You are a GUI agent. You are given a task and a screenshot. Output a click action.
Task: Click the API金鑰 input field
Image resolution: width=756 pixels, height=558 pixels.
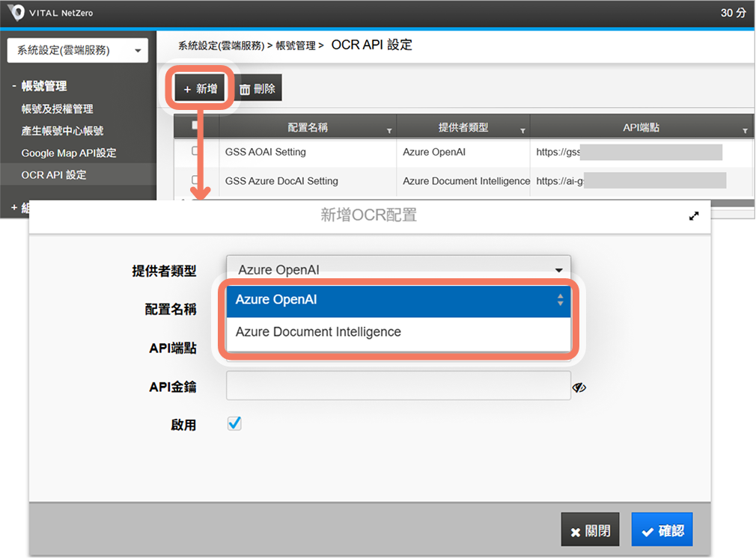point(397,386)
